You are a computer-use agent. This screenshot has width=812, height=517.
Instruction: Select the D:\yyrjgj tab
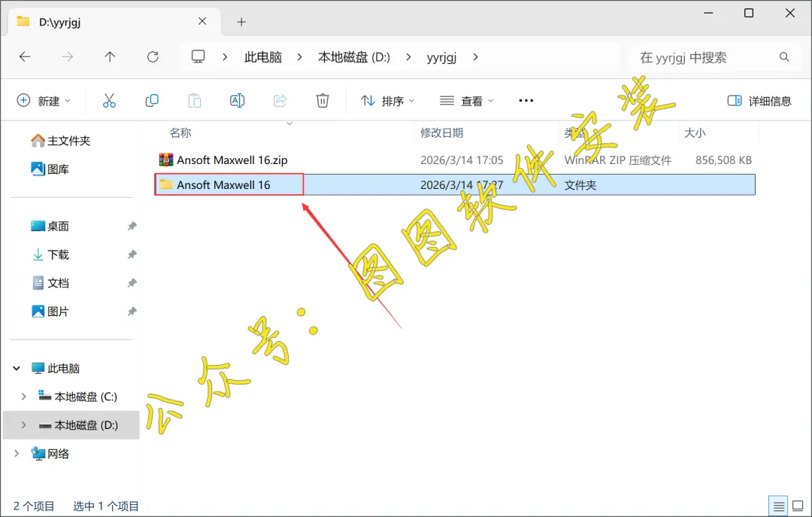pyautogui.click(x=116, y=22)
